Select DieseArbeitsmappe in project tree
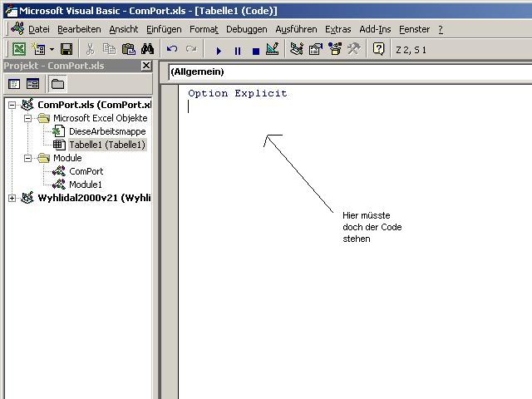 [107, 131]
